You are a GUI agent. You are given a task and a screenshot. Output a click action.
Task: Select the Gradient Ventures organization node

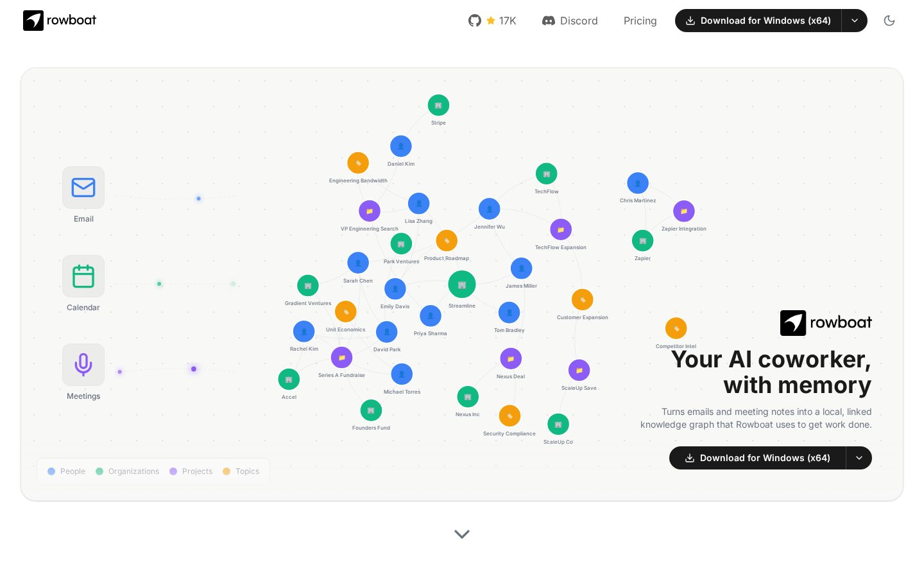308,286
